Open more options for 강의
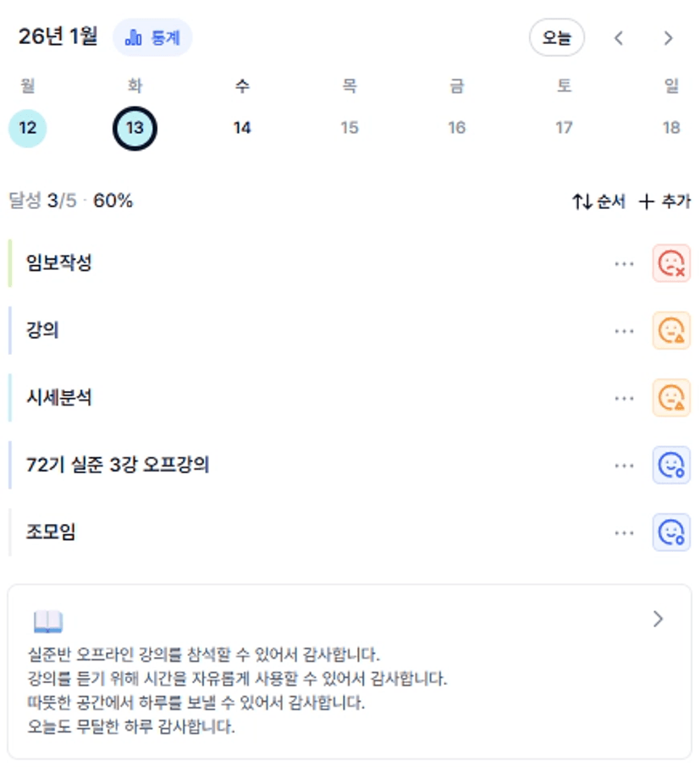The image size is (700, 767). point(625,330)
